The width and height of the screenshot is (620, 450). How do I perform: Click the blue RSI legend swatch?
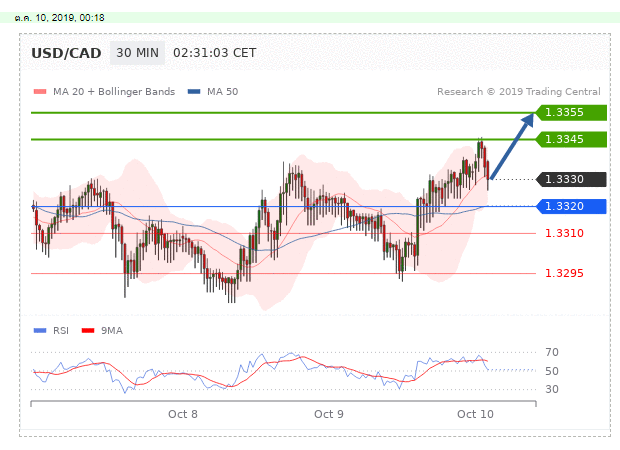tap(40, 331)
